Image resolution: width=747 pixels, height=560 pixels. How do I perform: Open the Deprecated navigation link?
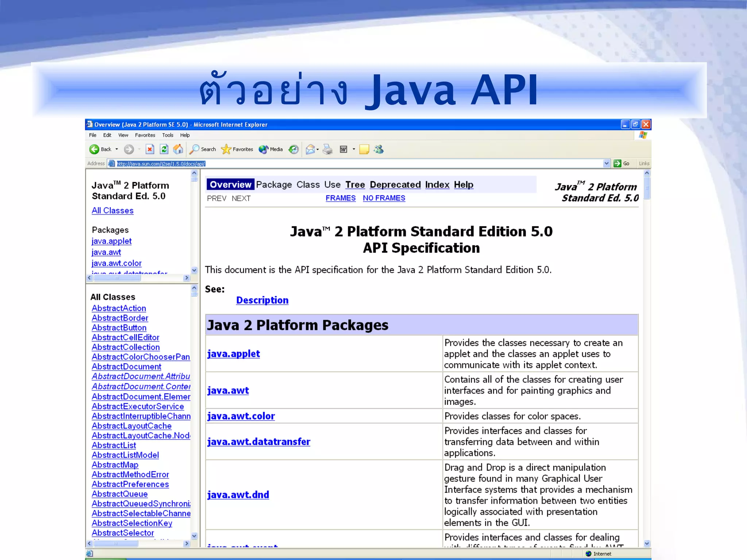tap(395, 184)
